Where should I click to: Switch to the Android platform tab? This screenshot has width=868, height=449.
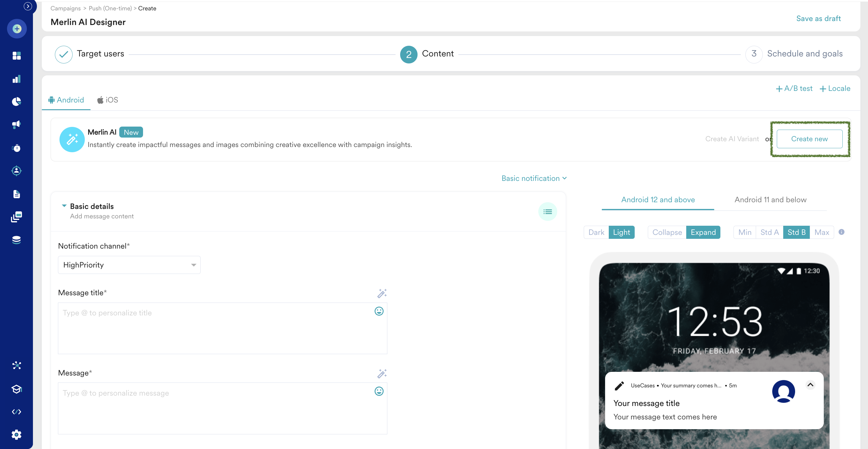pyautogui.click(x=66, y=100)
